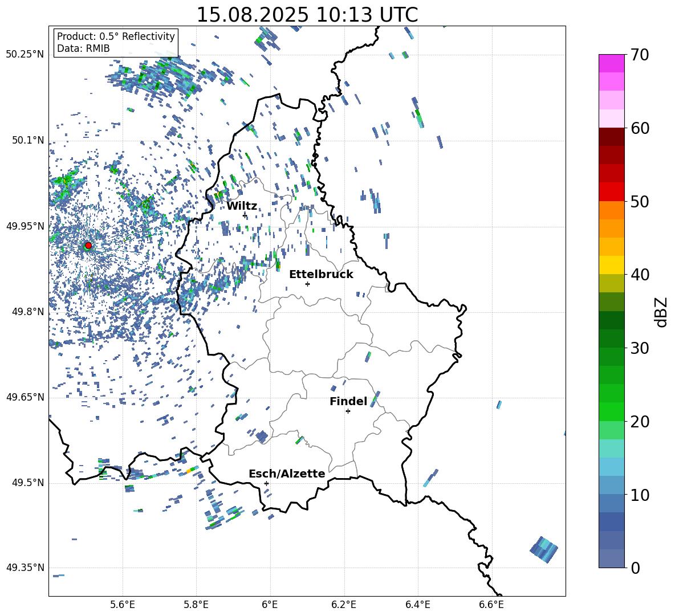Click the cross marker below Wiltz
Image resolution: width=675 pixels, height=616 pixels.
[245, 215]
